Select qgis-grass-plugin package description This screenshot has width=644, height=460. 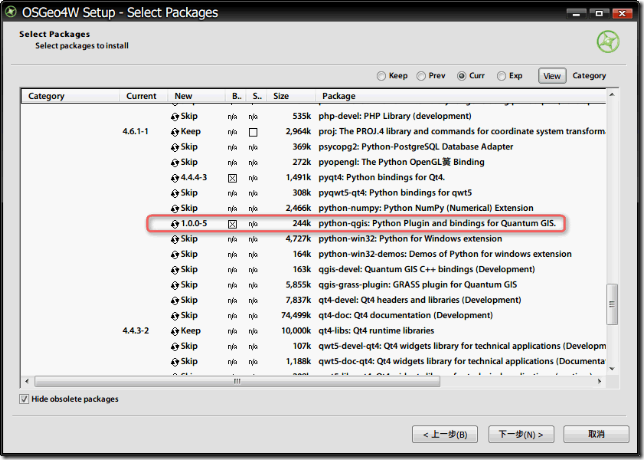[x=418, y=285]
